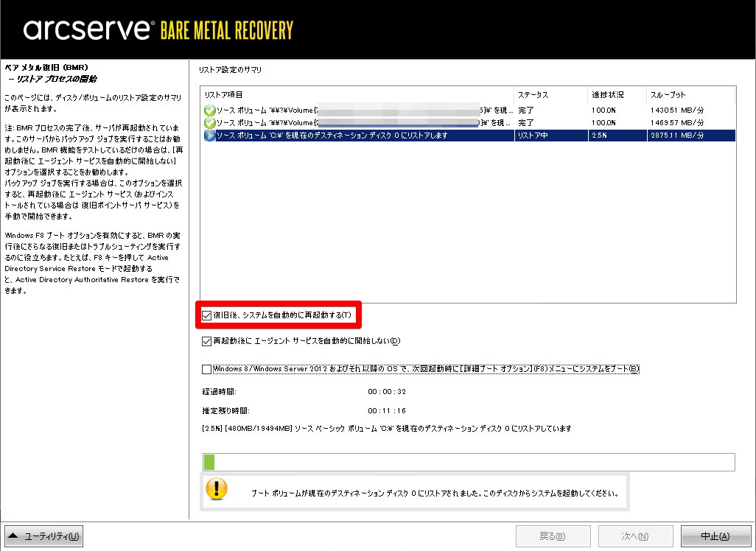The width and height of the screenshot is (756, 551).
Task: Click 2.5% progress cell in list
Action: pos(599,136)
